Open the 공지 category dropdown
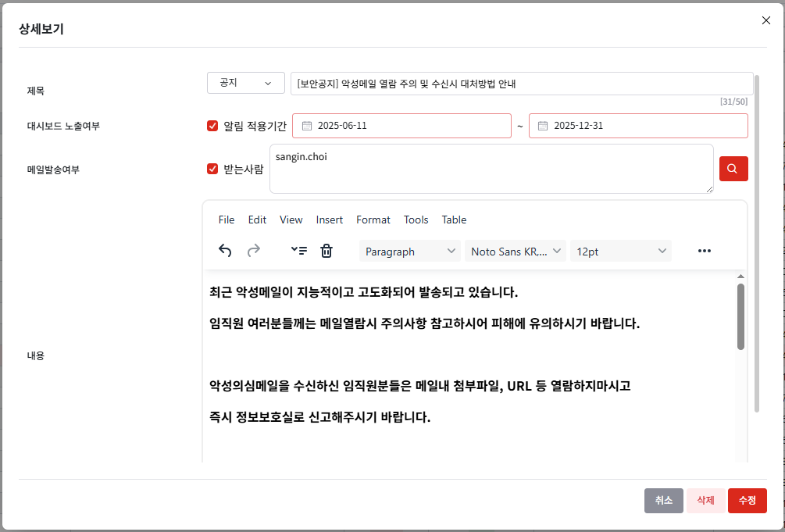This screenshot has height=532, width=785. click(x=246, y=83)
